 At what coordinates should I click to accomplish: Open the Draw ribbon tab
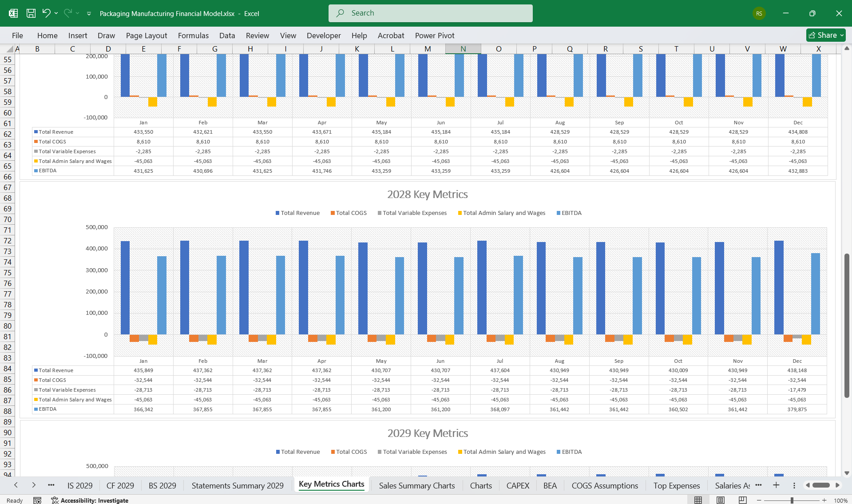click(x=106, y=36)
